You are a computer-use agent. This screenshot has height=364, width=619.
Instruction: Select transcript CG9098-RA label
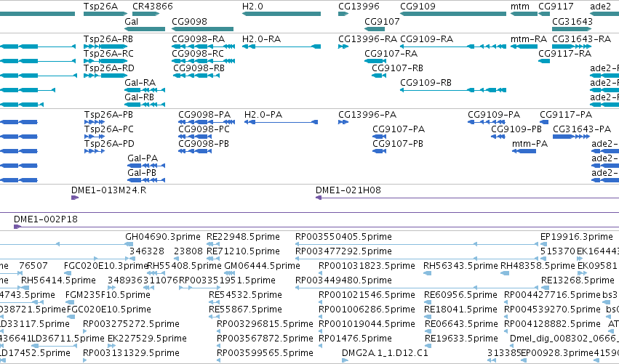[198, 39]
